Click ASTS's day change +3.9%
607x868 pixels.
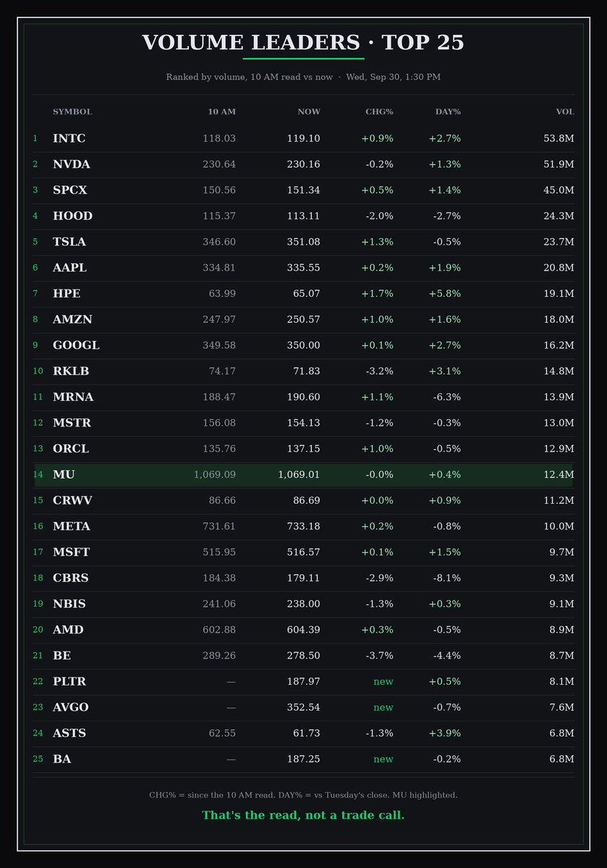pos(445,733)
